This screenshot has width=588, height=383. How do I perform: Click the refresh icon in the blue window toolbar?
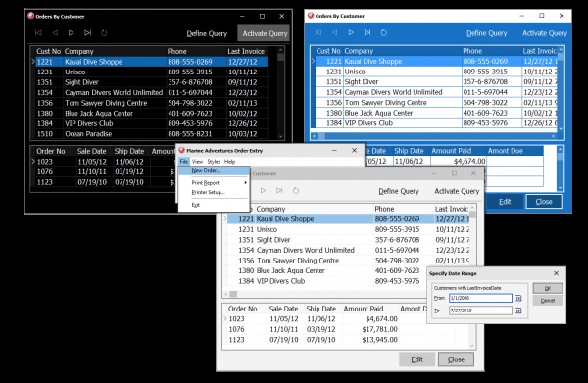pos(383,32)
